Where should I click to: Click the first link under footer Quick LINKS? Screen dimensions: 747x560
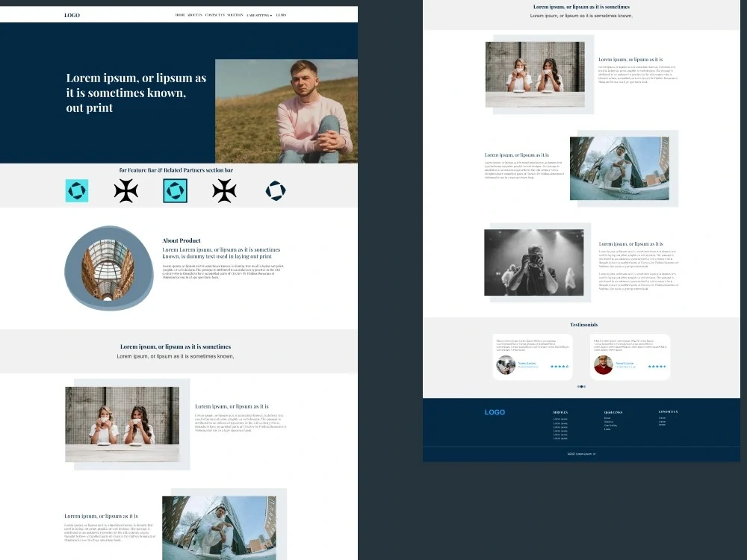point(607,418)
